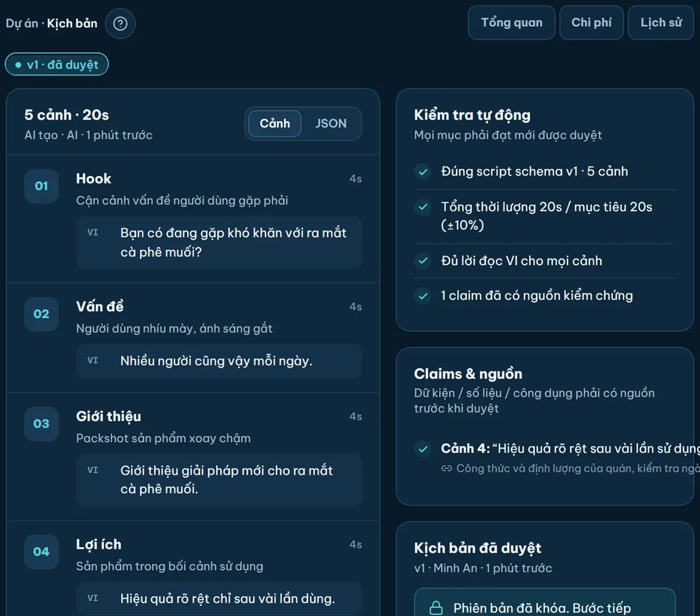
Task: Click VI language tag in the Vấn đề scene
Action: point(93,360)
